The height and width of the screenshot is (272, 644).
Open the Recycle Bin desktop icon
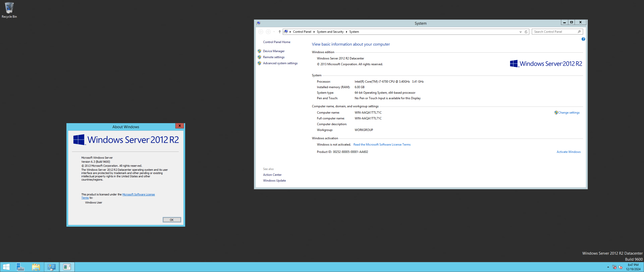pos(9,10)
